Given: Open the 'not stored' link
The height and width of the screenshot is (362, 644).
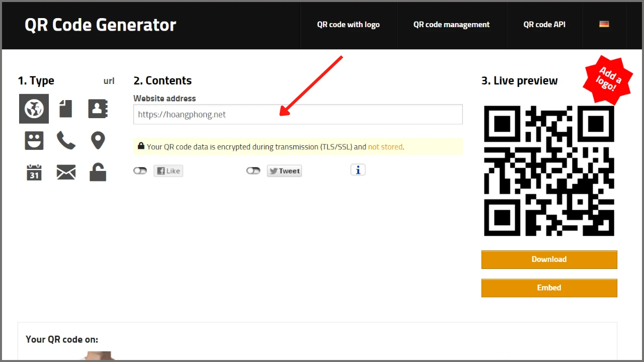Looking at the screenshot, I should [385, 147].
